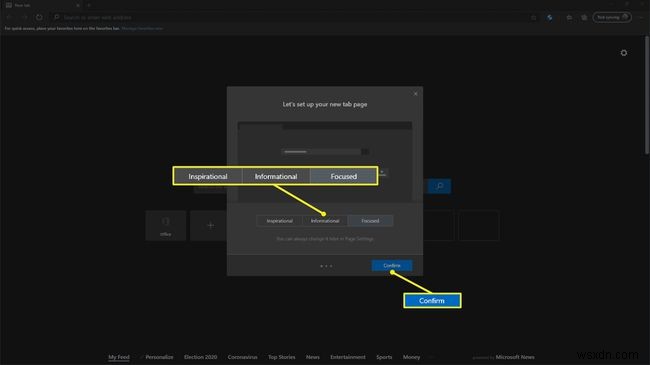The width and height of the screenshot is (650, 365).
Task: Open the Sports feed tab
Action: 384,357
